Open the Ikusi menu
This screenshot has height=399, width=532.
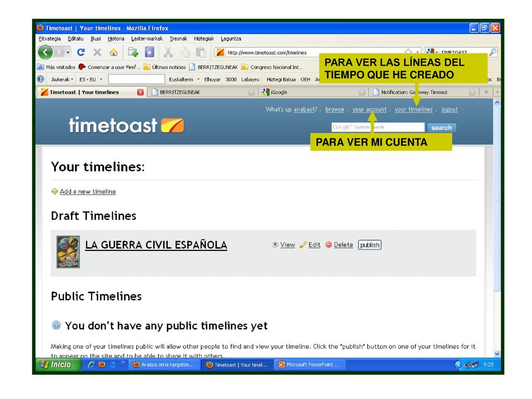96,38
